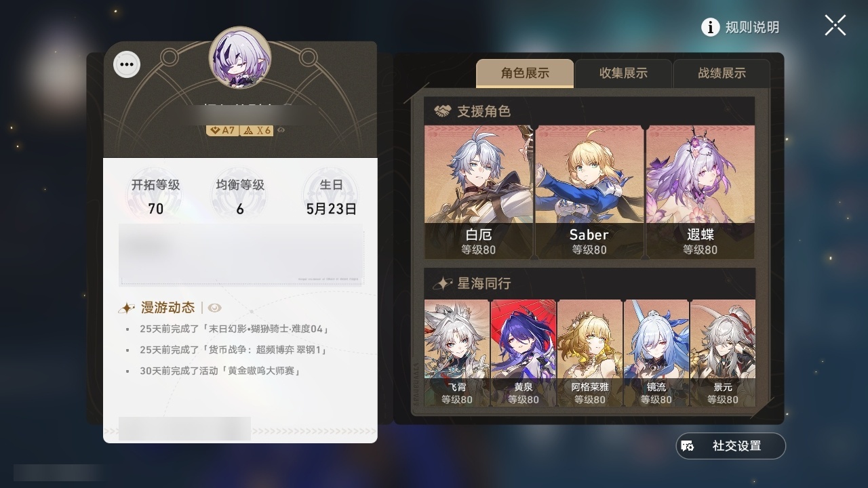Open 镜流 character card
Screen dimensions: 868x488
(656, 353)
